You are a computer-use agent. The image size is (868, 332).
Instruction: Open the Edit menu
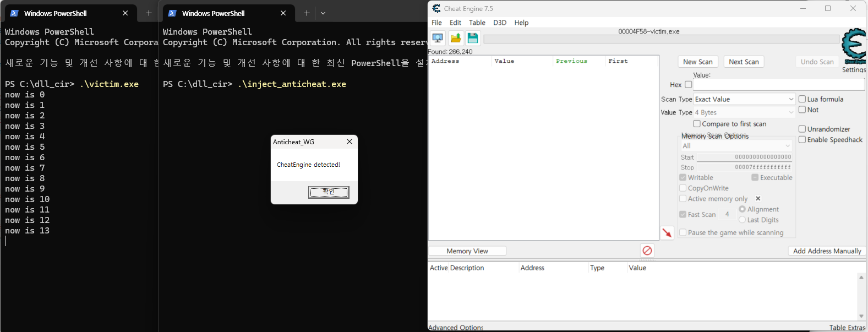[455, 23]
